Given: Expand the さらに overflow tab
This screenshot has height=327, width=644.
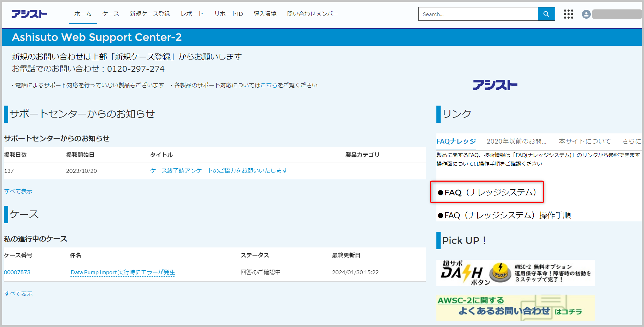Looking at the screenshot, I should pos(632,141).
